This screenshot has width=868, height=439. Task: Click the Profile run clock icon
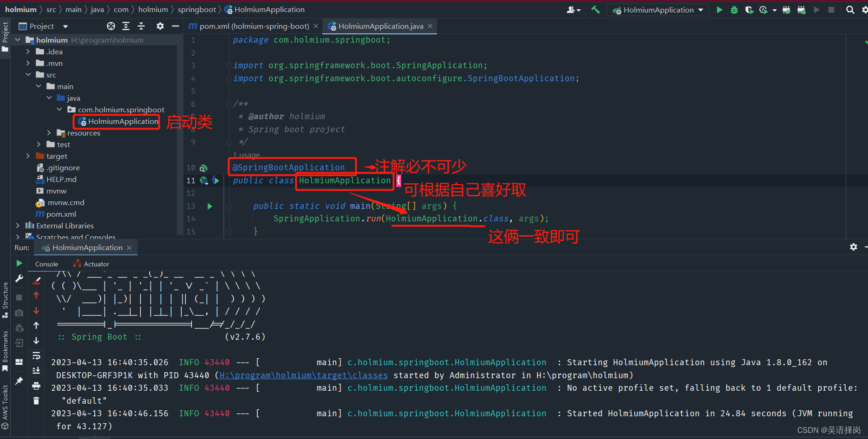tap(763, 10)
